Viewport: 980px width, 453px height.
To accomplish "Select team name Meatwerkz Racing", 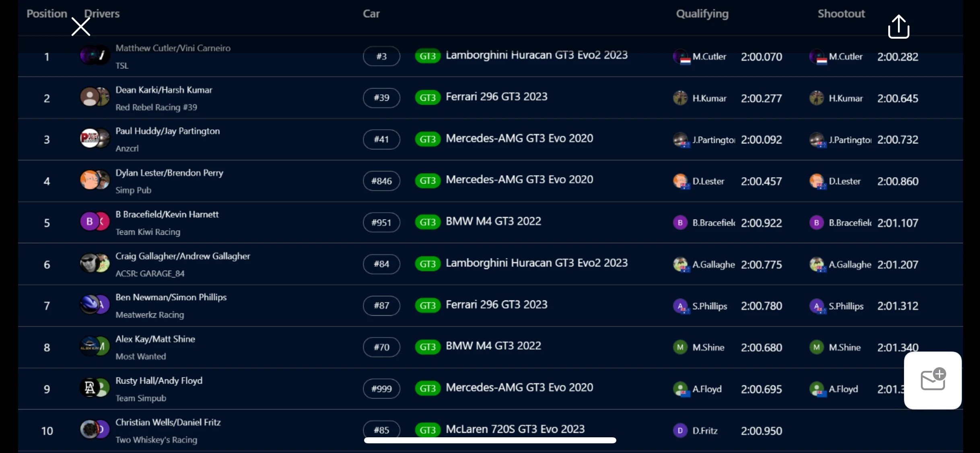I will pos(150,315).
